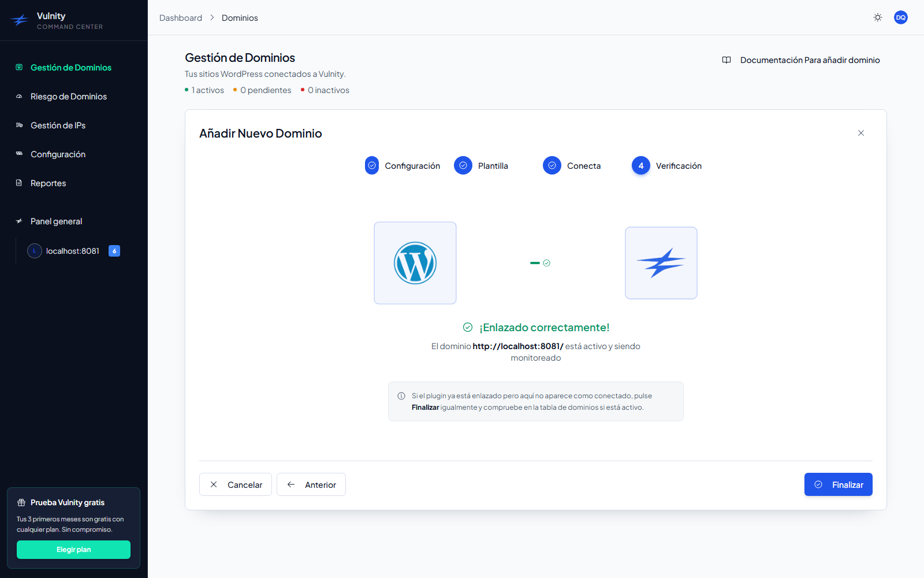Image resolution: width=924 pixels, height=578 pixels.
Task: Click the '0 pendientes' status counter
Action: tap(262, 90)
